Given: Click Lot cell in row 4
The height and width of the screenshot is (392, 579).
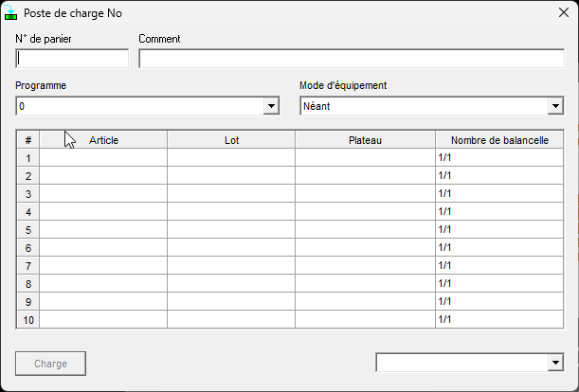Looking at the screenshot, I should coord(231,212).
